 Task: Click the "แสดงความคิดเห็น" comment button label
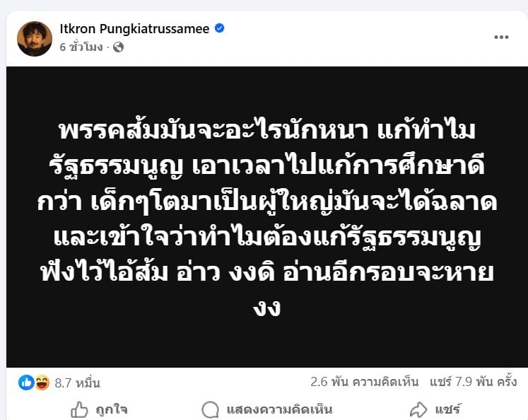click(279, 409)
